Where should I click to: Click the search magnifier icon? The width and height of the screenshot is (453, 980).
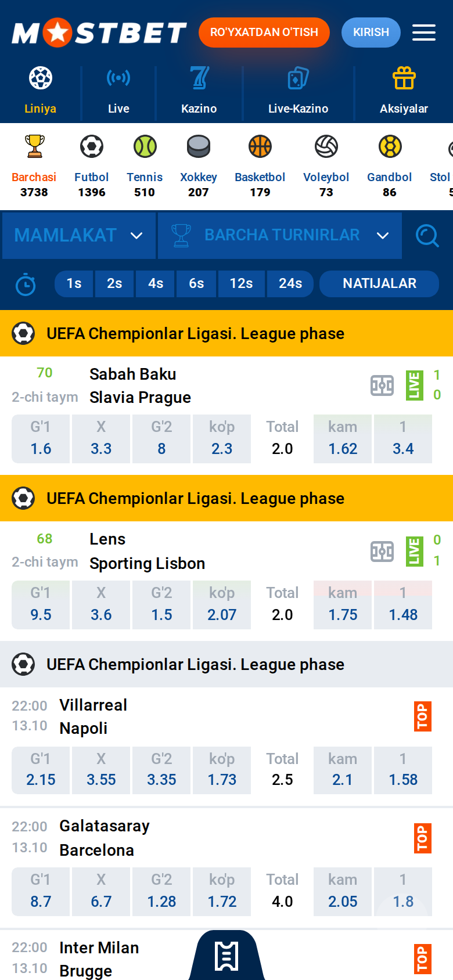tap(427, 236)
